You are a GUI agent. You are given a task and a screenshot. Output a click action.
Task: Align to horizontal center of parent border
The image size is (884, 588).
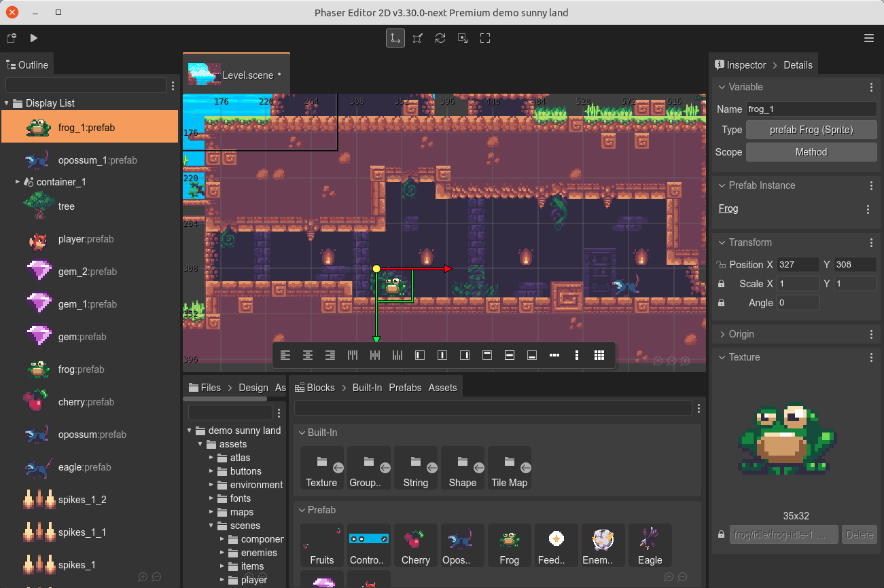click(442, 355)
